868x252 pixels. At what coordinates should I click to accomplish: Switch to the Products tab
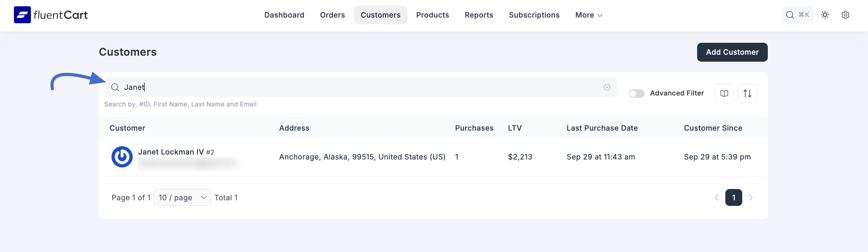pyautogui.click(x=432, y=15)
